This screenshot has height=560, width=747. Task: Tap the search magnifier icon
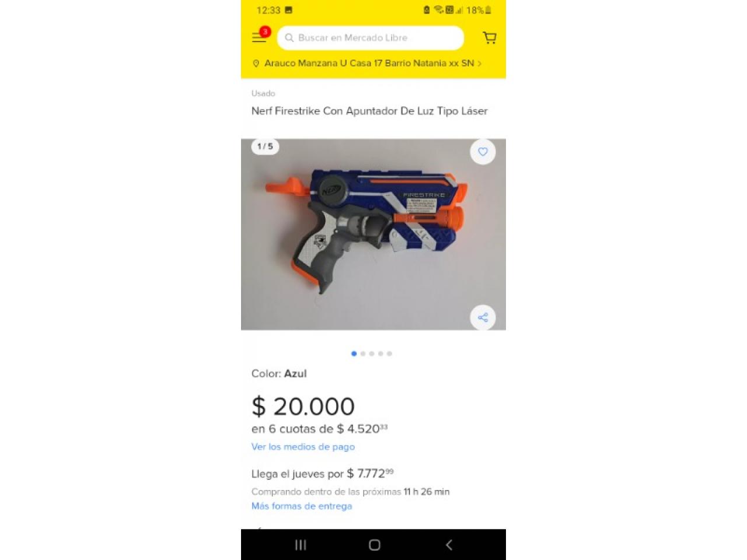289,38
